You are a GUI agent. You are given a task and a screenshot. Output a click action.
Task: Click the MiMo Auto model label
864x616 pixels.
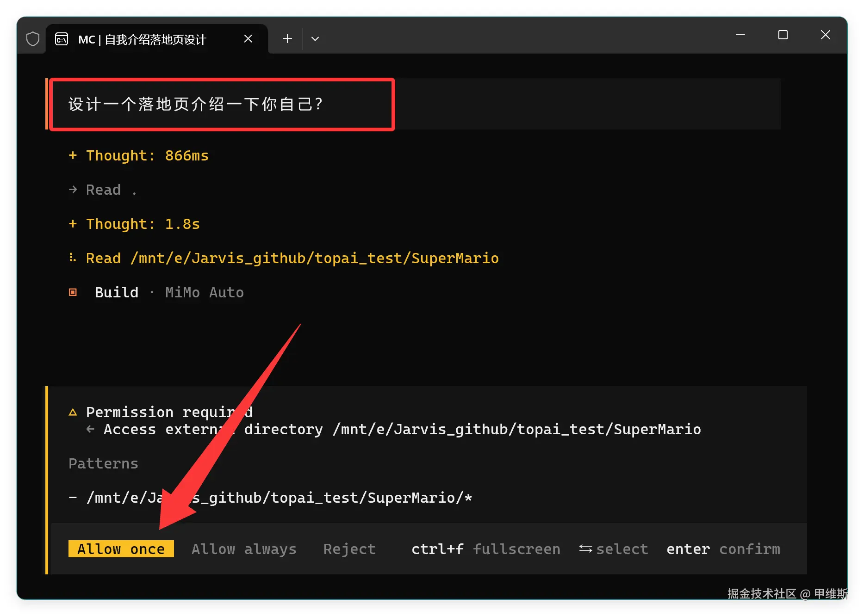point(205,293)
